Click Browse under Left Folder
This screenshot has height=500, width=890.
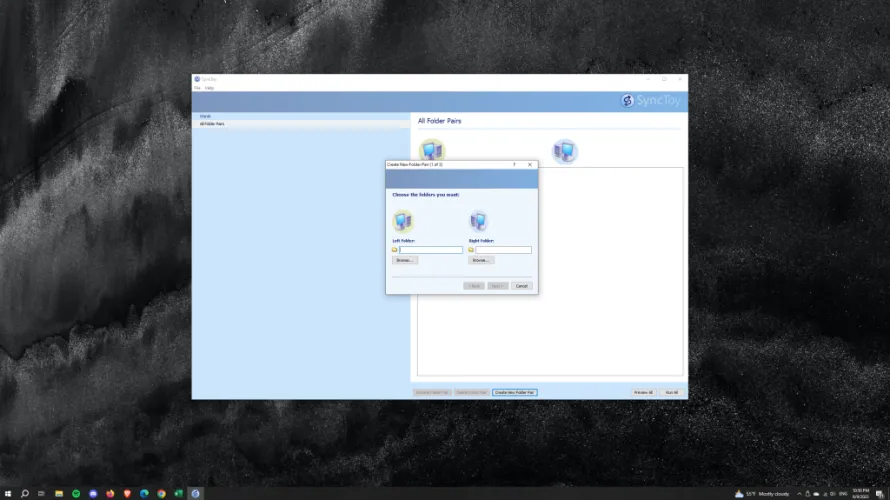click(x=405, y=260)
